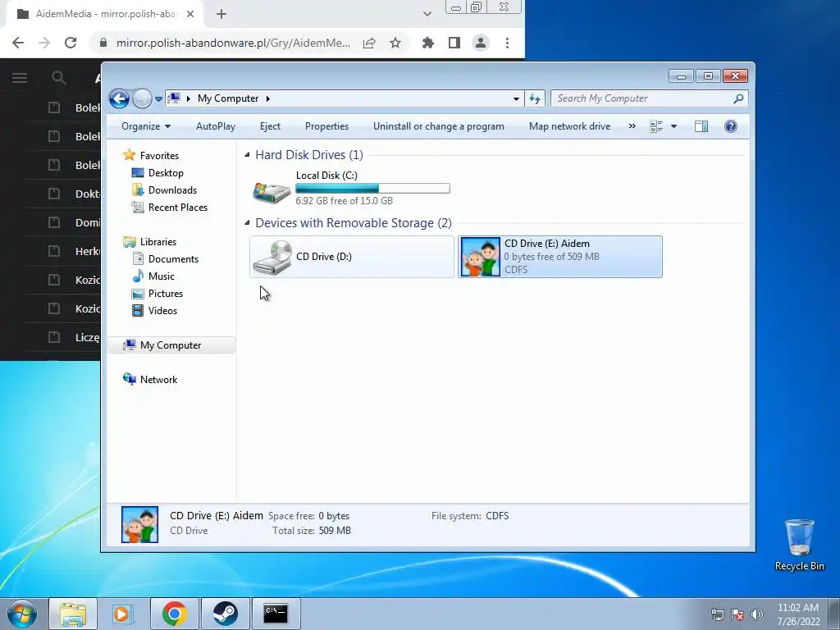The height and width of the screenshot is (630, 840).
Task: Open Properties from toolbar
Action: 326,126
